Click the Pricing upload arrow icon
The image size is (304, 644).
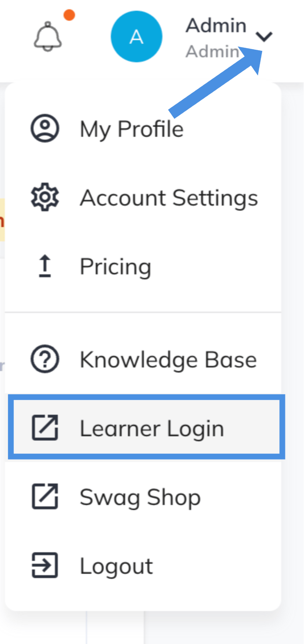(x=45, y=266)
